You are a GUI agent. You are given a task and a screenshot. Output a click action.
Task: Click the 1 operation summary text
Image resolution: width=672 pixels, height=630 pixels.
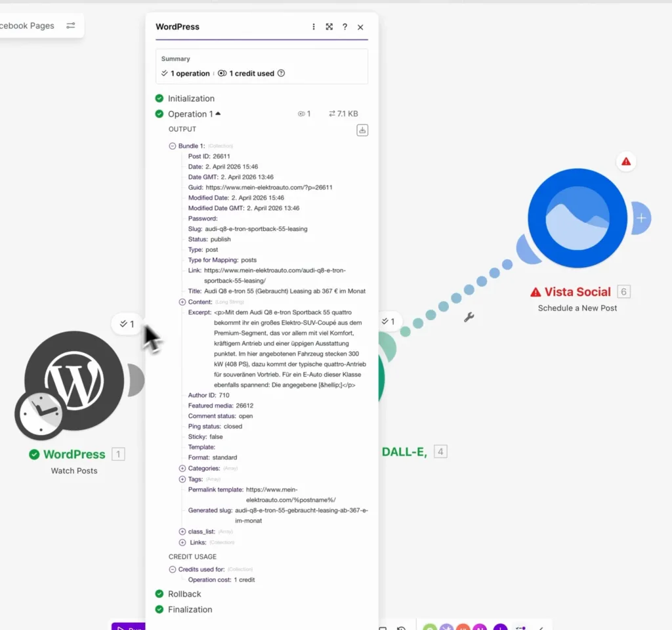(x=190, y=73)
